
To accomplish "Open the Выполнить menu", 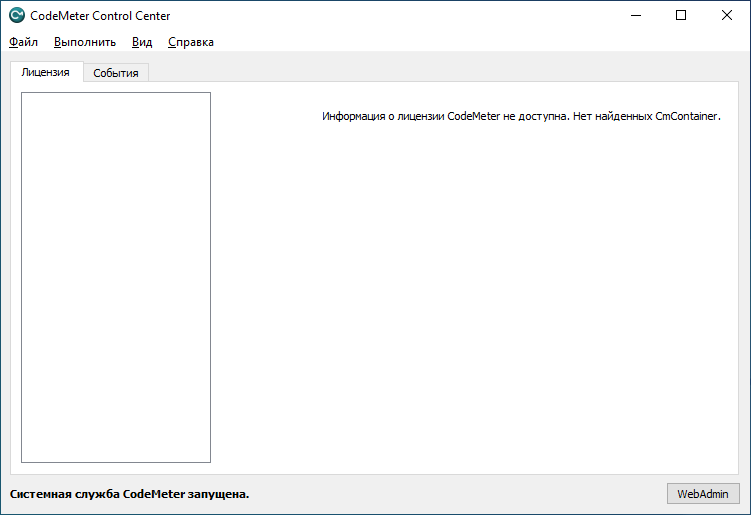I will coord(85,42).
